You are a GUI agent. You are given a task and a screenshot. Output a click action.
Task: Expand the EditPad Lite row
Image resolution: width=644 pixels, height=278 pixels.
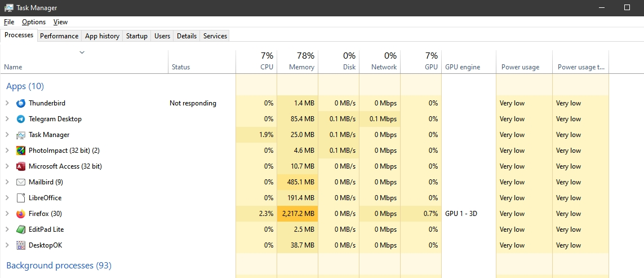tap(7, 230)
